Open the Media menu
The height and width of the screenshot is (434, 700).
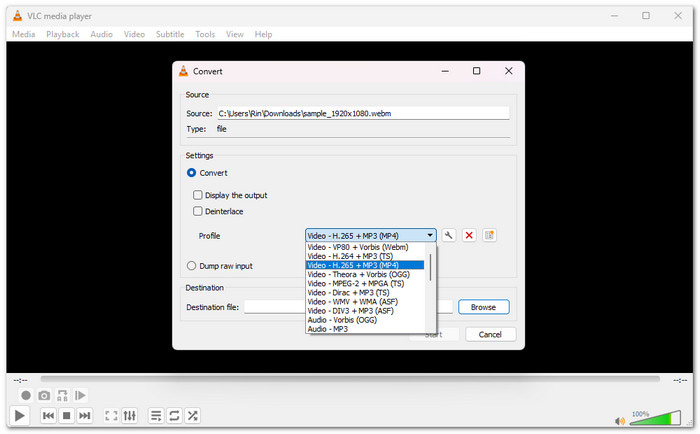(23, 34)
